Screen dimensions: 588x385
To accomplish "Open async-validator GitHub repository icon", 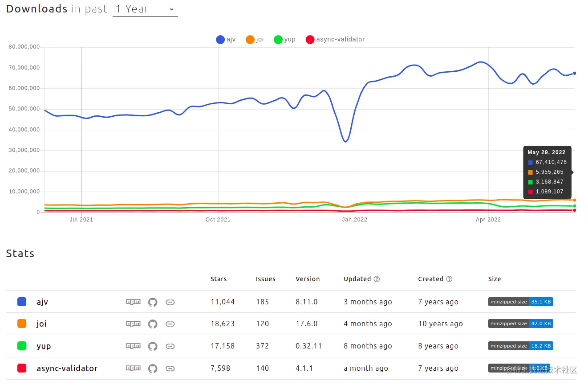I will [x=153, y=369].
